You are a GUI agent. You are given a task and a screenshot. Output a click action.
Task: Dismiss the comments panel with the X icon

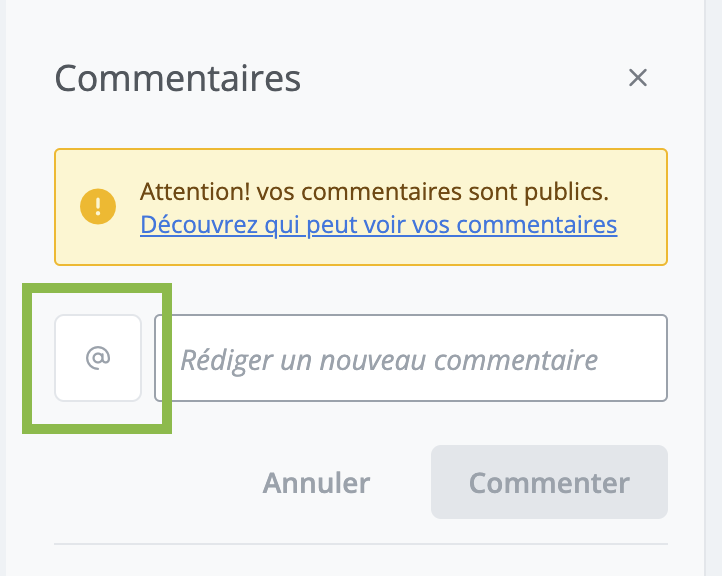click(x=638, y=78)
